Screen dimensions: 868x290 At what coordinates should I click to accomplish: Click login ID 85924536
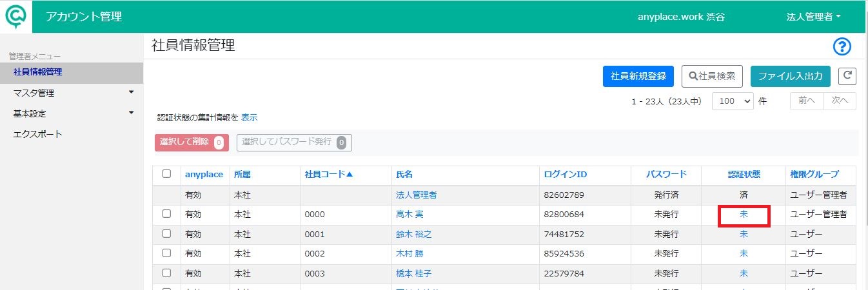[564, 254]
